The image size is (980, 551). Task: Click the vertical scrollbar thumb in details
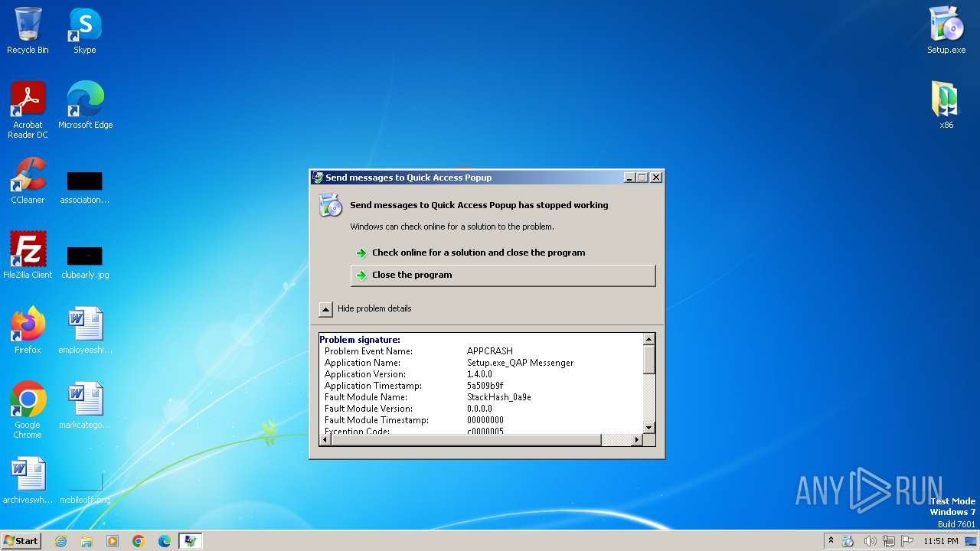click(648, 360)
